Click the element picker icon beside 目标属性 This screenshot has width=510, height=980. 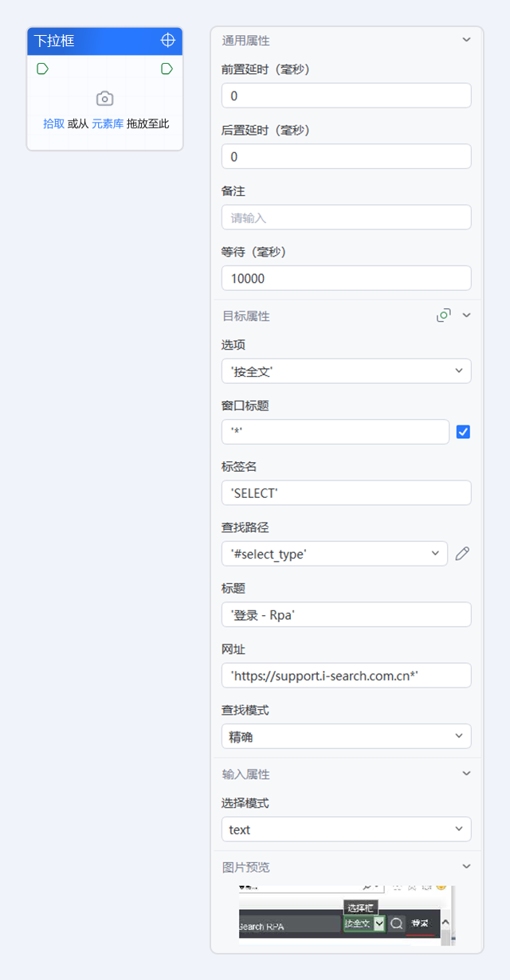coord(444,316)
